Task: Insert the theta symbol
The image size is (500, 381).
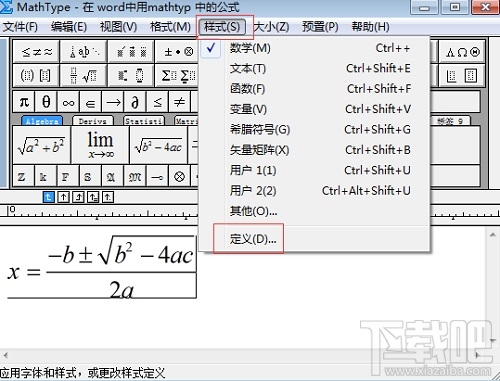Action: [46, 102]
